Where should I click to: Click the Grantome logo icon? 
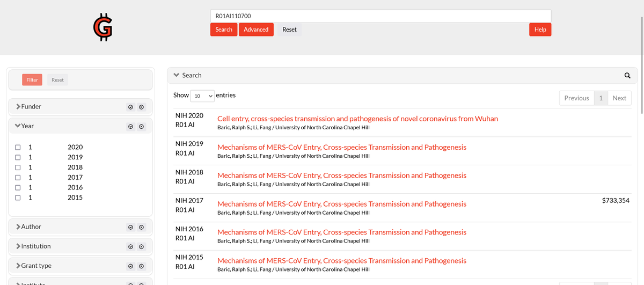point(103,29)
